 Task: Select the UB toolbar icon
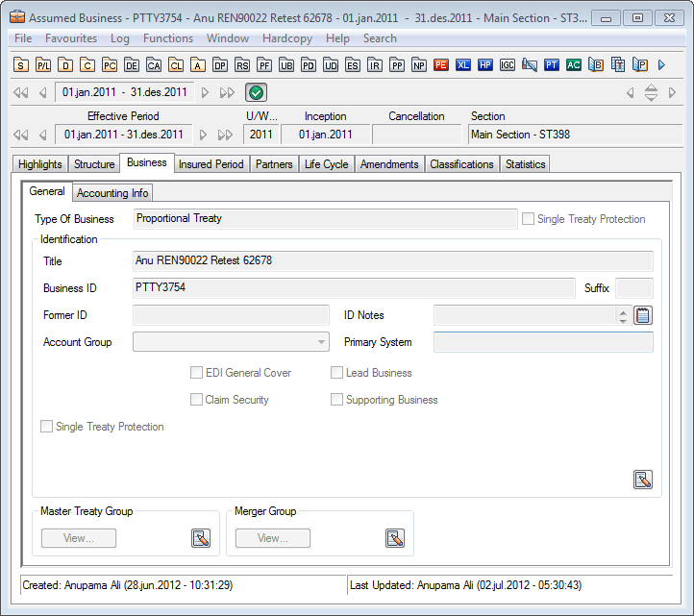(286, 65)
